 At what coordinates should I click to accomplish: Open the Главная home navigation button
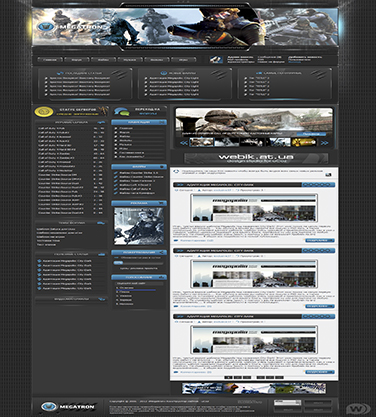pyautogui.click(x=50, y=60)
